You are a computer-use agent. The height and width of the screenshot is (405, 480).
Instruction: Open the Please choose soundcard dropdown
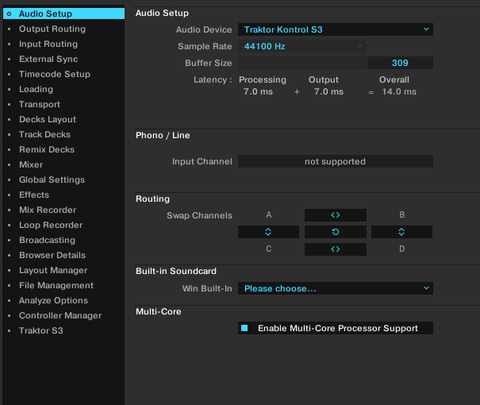coord(335,288)
